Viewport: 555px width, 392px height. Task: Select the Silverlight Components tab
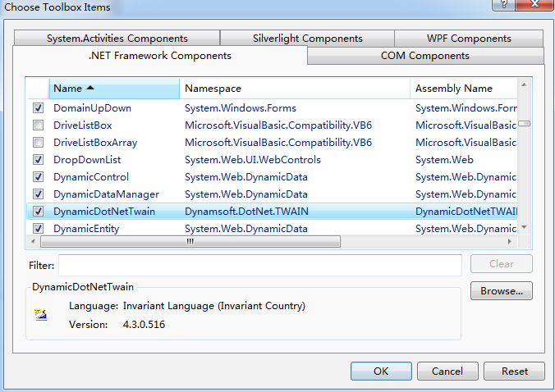(306, 39)
